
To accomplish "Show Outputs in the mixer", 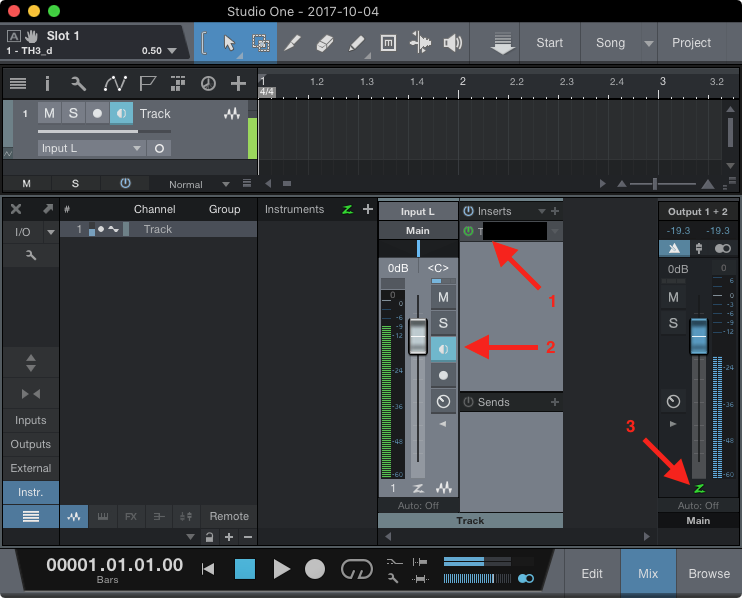I will (x=31, y=444).
